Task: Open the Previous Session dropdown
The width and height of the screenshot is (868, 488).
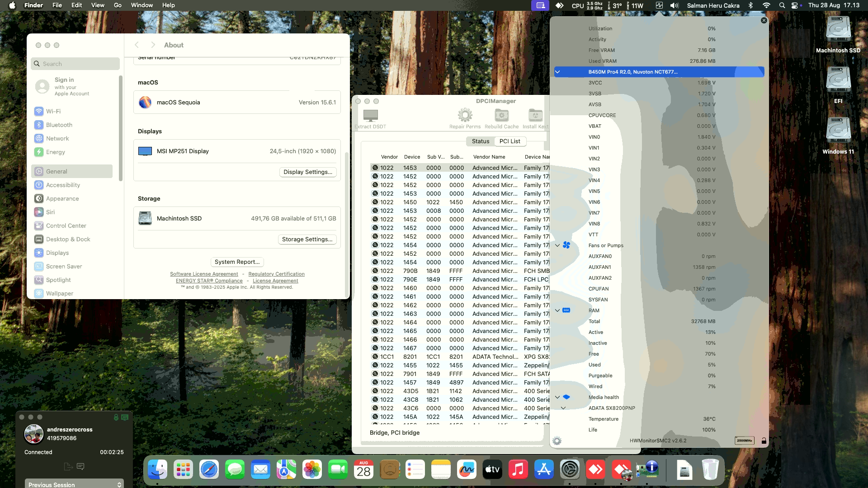Action: point(74,484)
